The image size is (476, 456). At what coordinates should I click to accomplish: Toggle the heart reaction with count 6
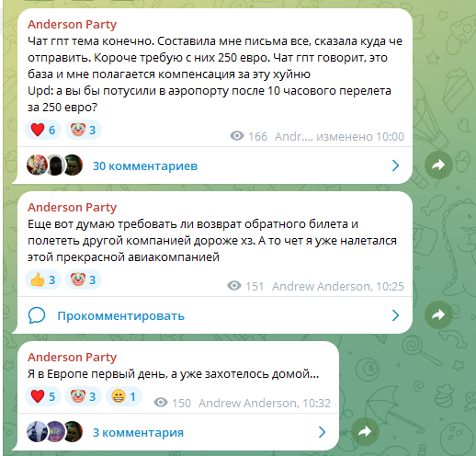[43, 130]
